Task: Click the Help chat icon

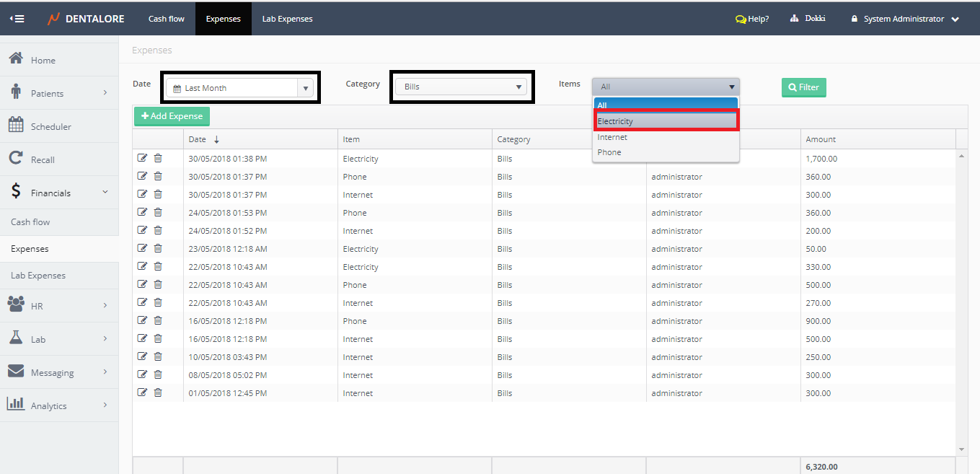Action: click(x=740, y=19)
